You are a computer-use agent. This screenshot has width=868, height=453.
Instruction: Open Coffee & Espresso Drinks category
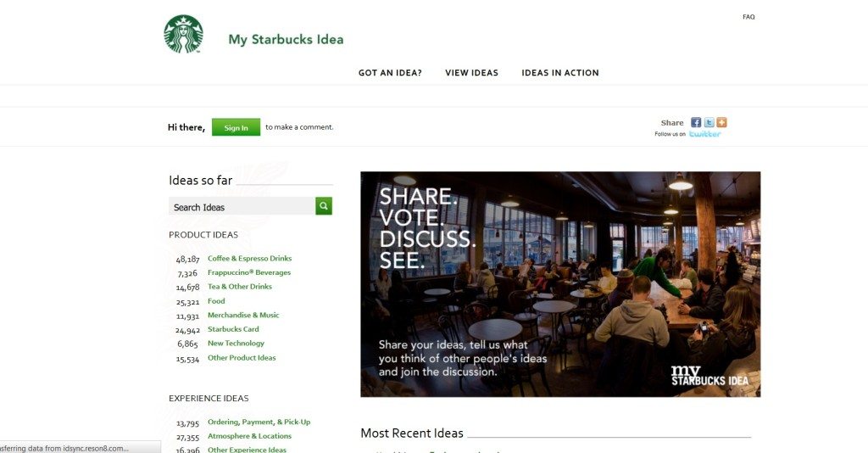pyautogui.click(x=250, y=258)
